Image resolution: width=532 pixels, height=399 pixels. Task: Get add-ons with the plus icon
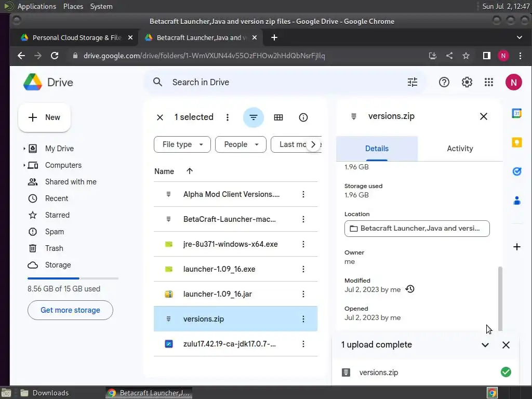point(516,247)
